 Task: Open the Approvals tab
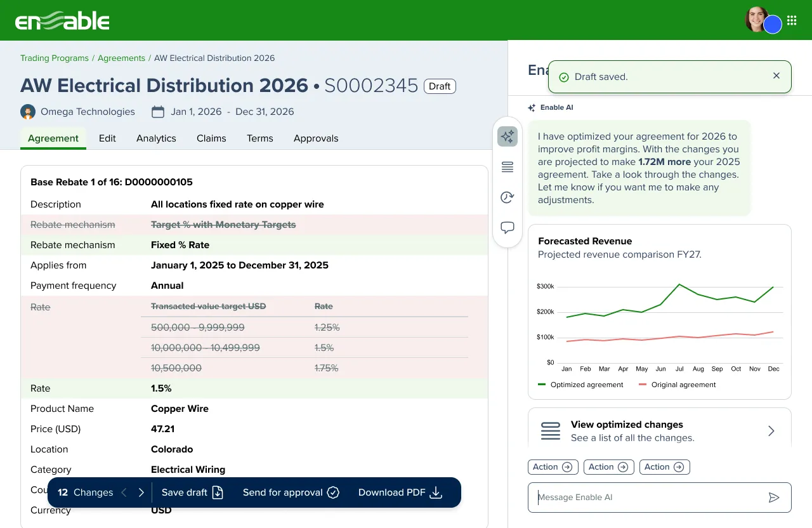(316, 138)
